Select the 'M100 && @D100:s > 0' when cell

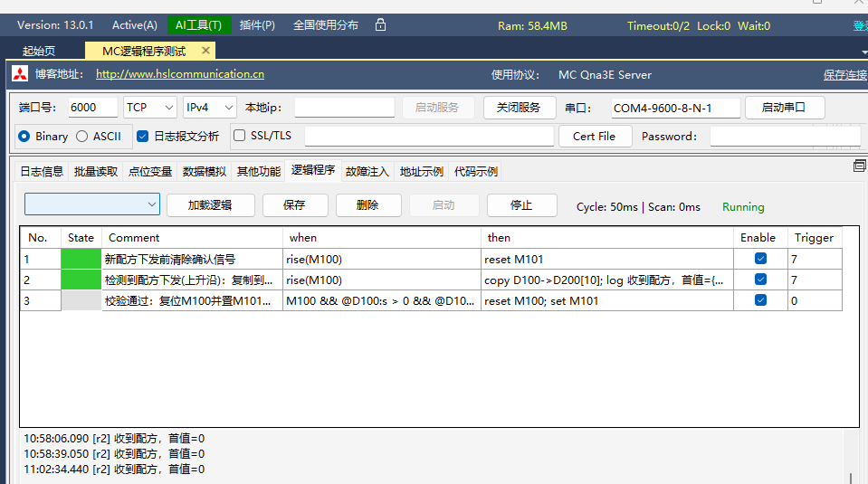click(381, 301)
